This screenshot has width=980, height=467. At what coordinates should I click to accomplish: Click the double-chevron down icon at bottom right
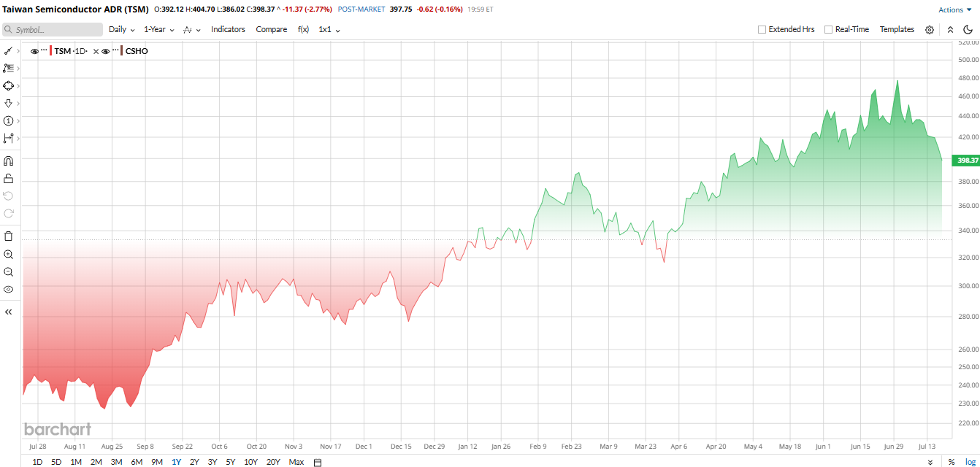930,462
